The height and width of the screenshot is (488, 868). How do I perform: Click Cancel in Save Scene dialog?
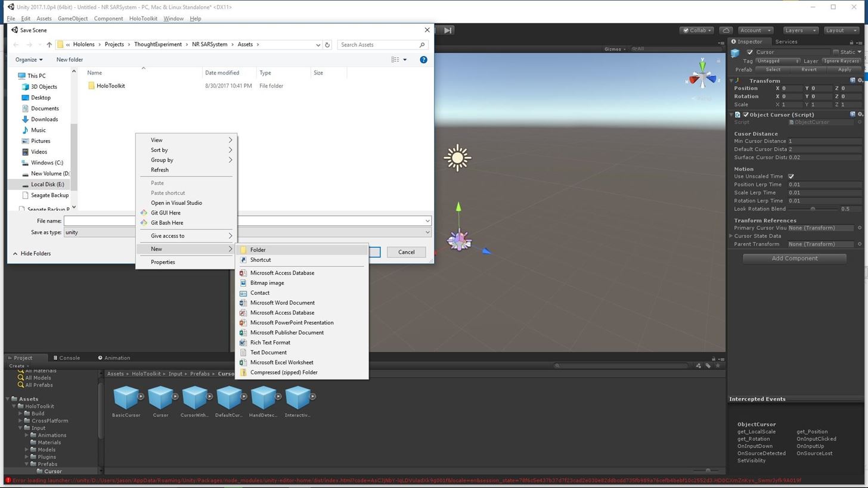[x=406, y=252]
